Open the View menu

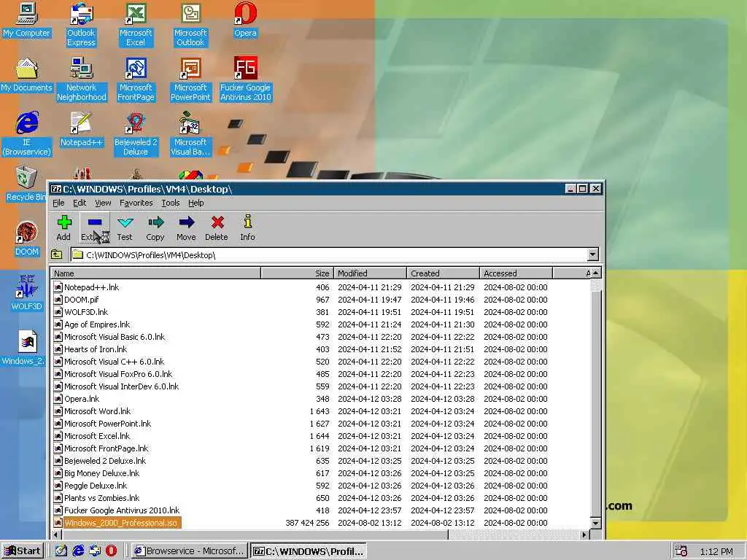click(103, 203)
